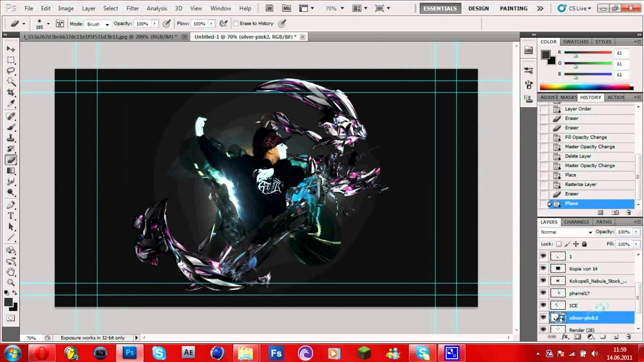The image size is (644, 362).
Task: Hide the layer named 1
Action: (x=543, y=256)
